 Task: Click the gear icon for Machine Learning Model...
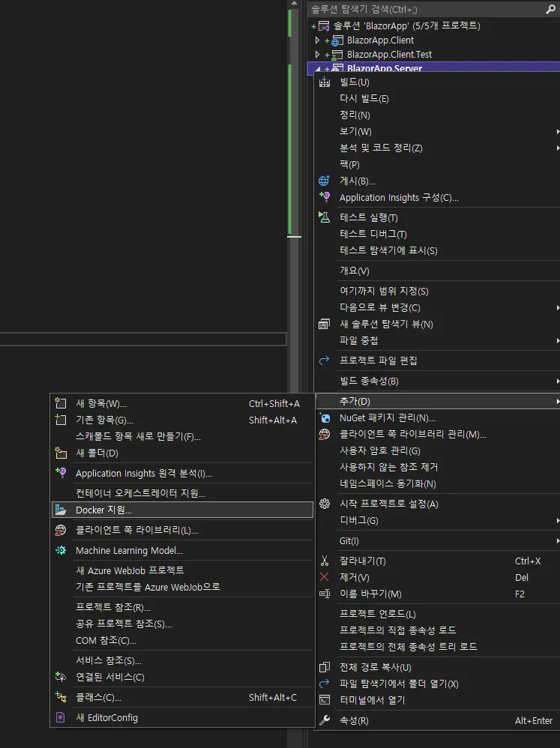pyautogui.click(x=61, y=550)
